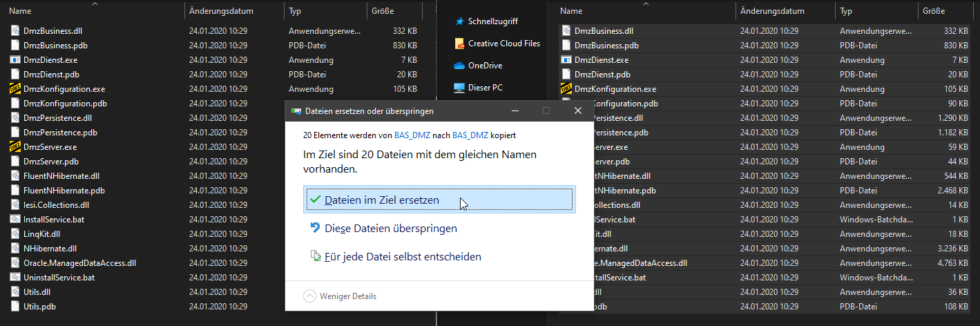This screenshot has width=980, height=326.
Task: Select FluentNHibernate.dll in left window
Action: point(61,176)
